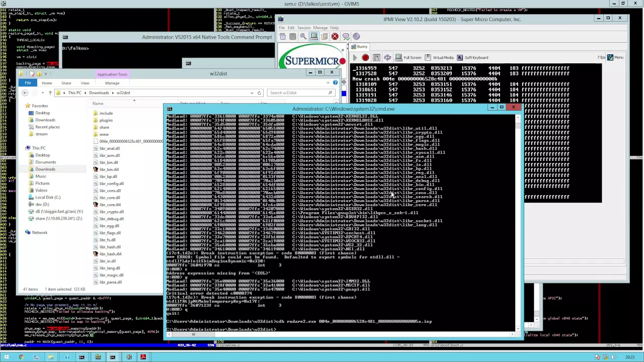Open the Share tab in Explorer ribbon

[x=66, y=83]
